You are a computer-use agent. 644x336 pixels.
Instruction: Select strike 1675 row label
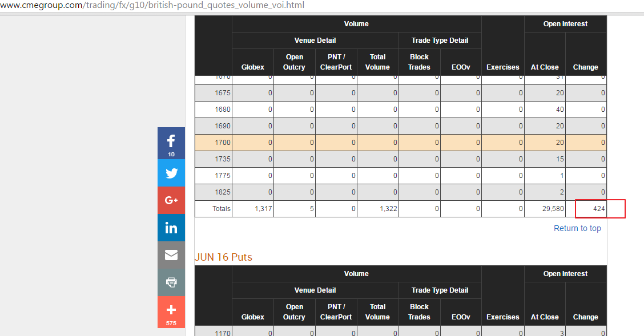[x=222, y=93]
